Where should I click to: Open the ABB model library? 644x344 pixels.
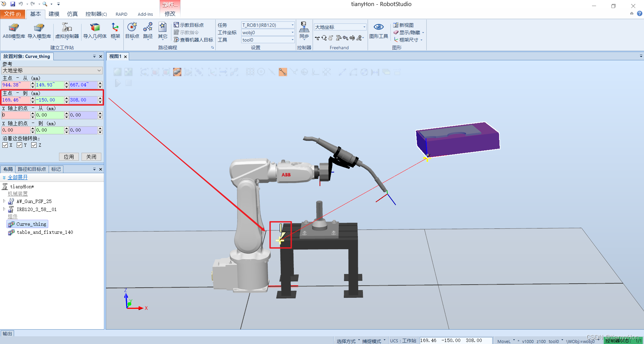tap(14, 31)
